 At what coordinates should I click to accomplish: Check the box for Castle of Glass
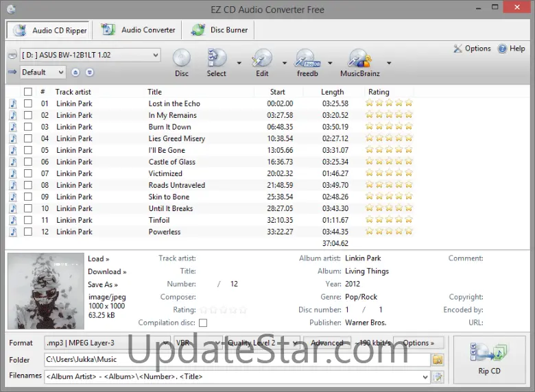[x=28, y=162]
